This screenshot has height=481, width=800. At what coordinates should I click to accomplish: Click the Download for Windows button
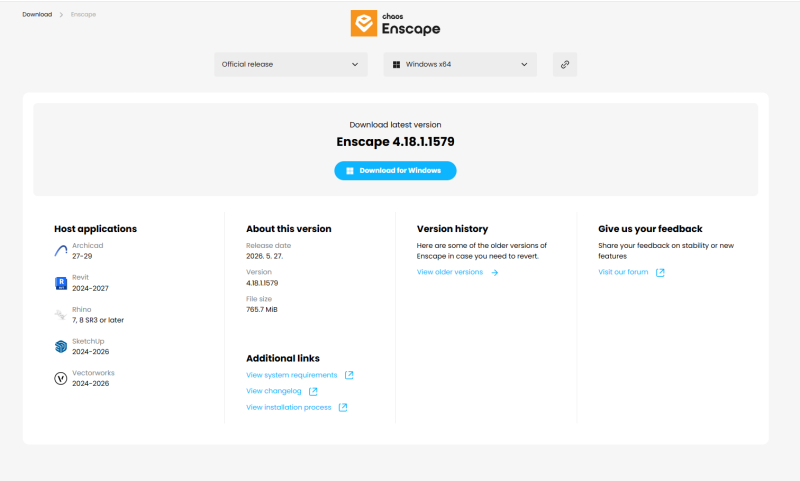pyautogui.click(x=395, y=170)
